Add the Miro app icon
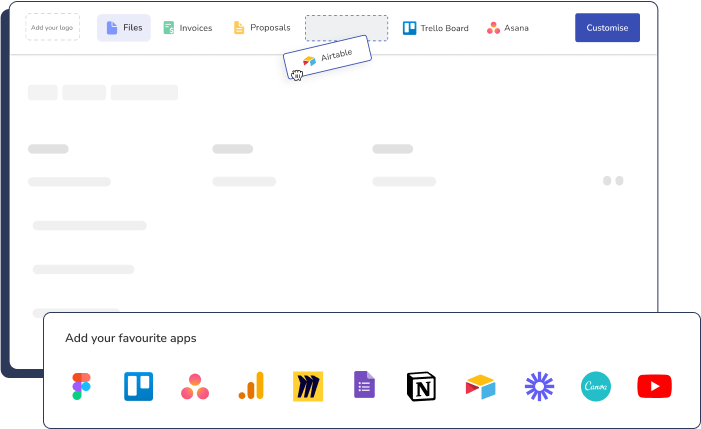The height and width of the screenshot is (429, 701). click(x=308, y=386)
